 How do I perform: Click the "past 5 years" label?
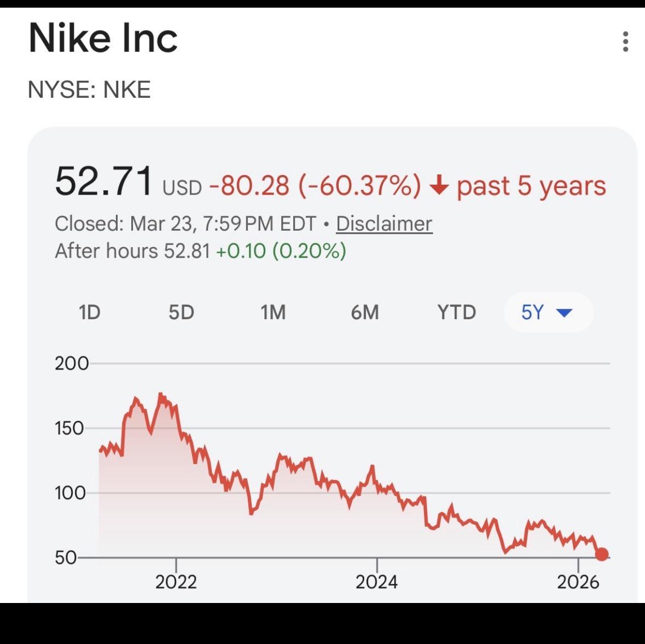coord(531,186)
